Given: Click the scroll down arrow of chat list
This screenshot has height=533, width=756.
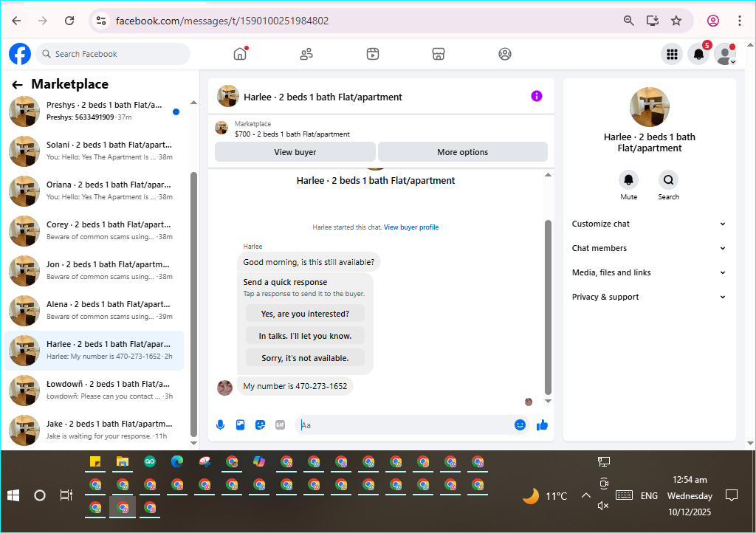Looking at the screenshot, I should coord(194,443).
